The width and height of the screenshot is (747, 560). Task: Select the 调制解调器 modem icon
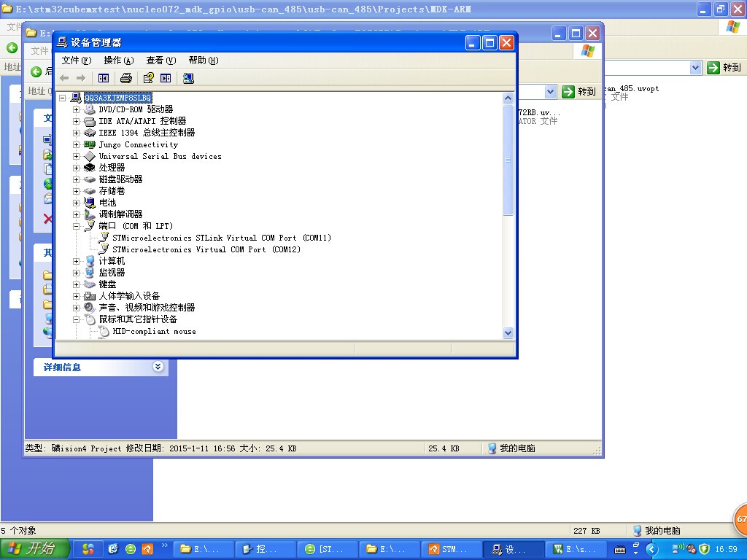click(90, 214)
